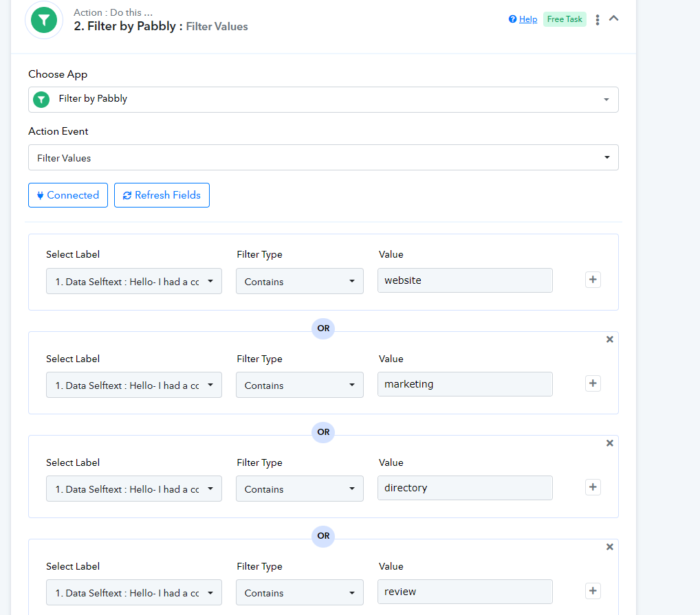The width and height of the screenshot is (700, 615).
Task: Click the OR badge above marketing group
Action: click(x=323, y=328)
